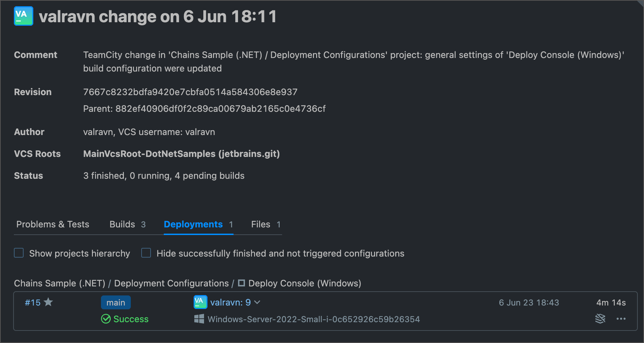Click the main branch badge

tap(116, 302)
